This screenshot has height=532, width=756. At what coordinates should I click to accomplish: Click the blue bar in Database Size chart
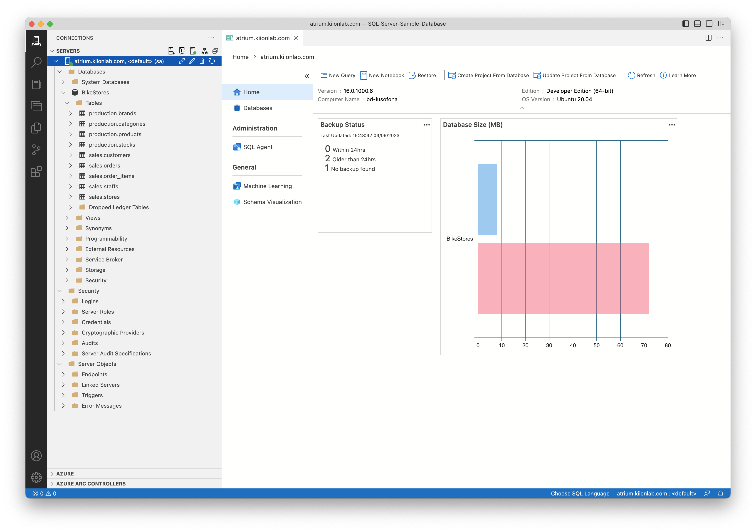487,199
